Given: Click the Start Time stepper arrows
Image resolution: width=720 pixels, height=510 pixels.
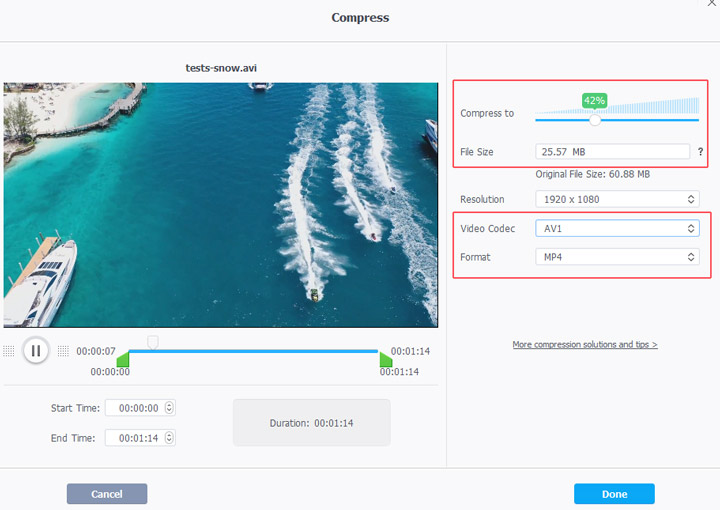Looking at the screenshot, I should click(x=169, y=408).
